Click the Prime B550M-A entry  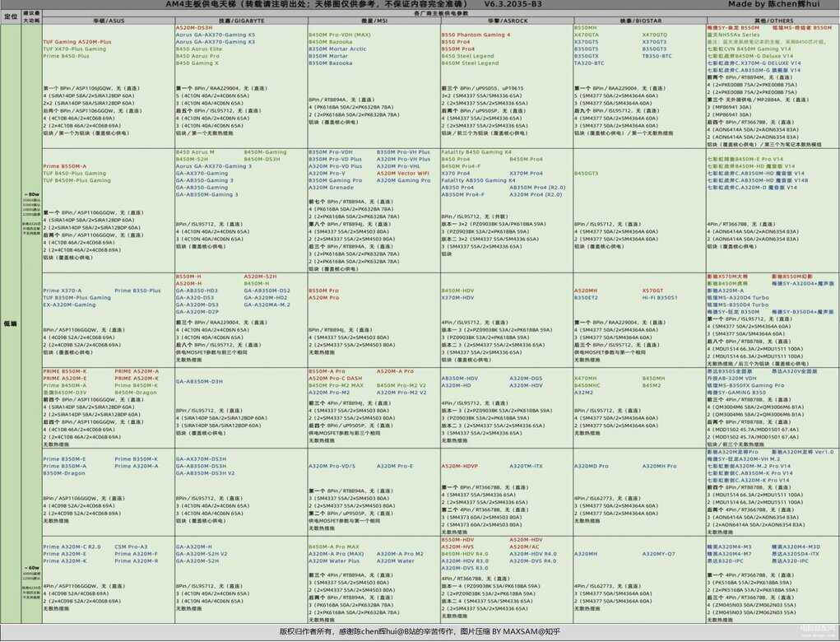click(x=65, y=166)
